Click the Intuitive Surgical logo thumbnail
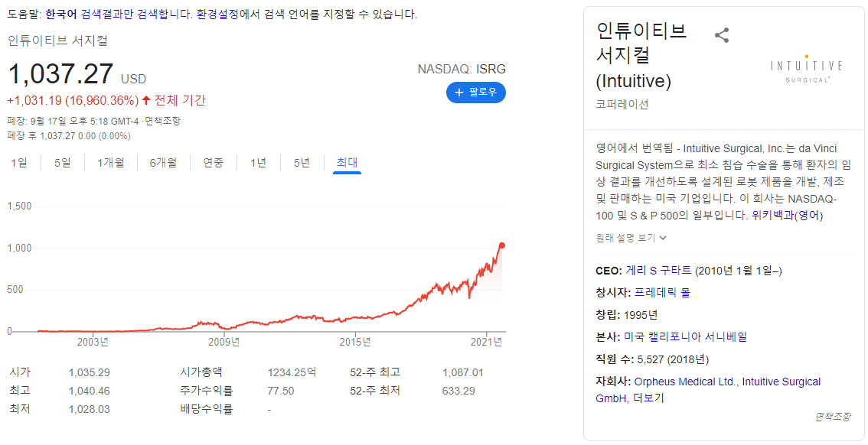The height and width of the screenshot is (445, 868). coord(806,69)
